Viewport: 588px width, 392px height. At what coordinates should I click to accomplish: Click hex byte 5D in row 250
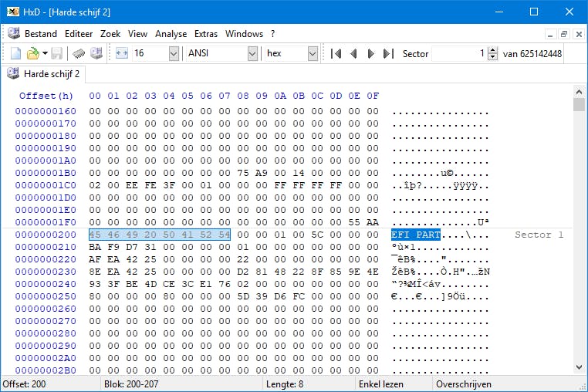pos(243,296)
